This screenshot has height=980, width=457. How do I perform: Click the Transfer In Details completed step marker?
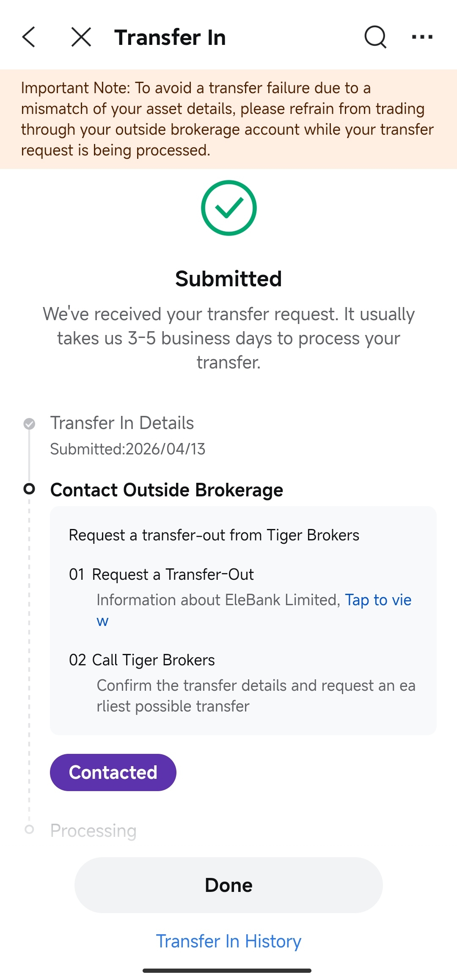(29, 424)
